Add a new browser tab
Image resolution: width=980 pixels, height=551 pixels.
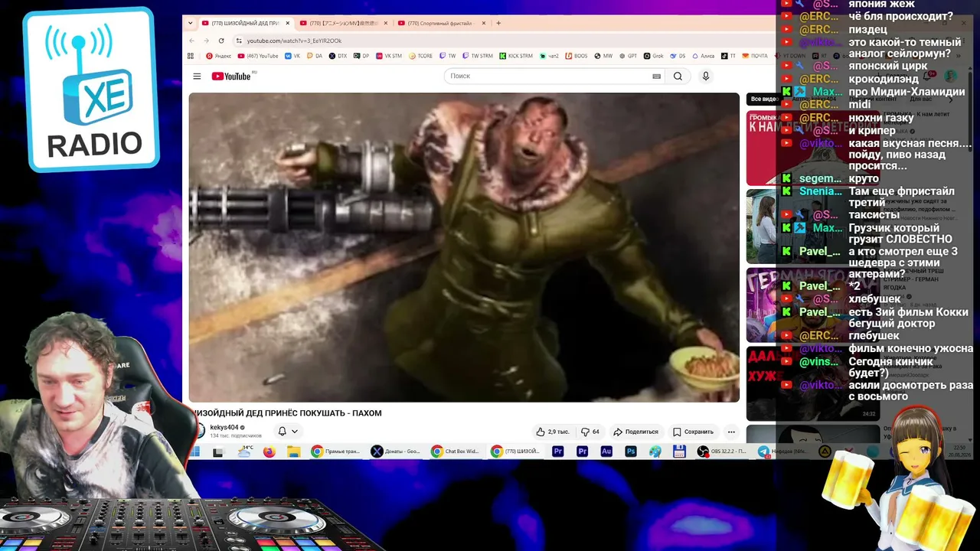pos(498,23)
